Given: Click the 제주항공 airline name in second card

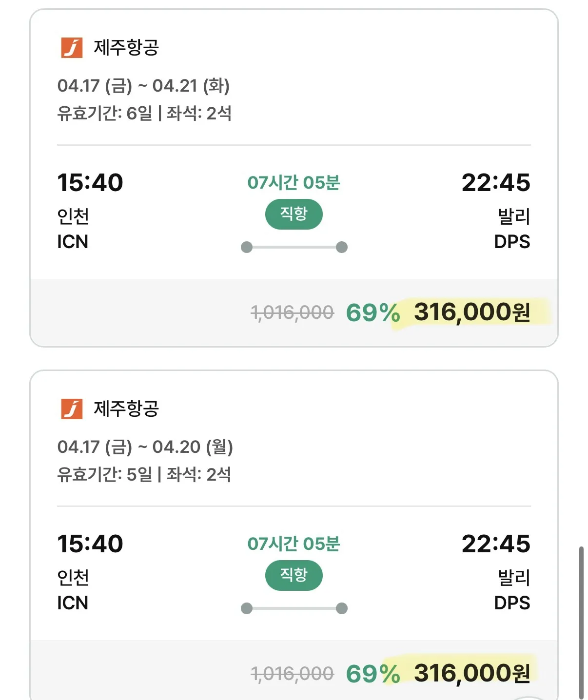Looking at the screenshot, I should point(126,409).
